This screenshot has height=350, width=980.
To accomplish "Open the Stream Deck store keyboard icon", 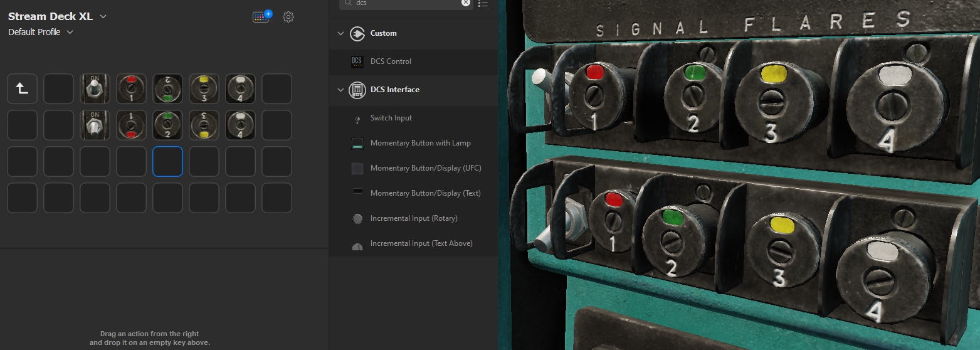I will (x=261, y=17).
